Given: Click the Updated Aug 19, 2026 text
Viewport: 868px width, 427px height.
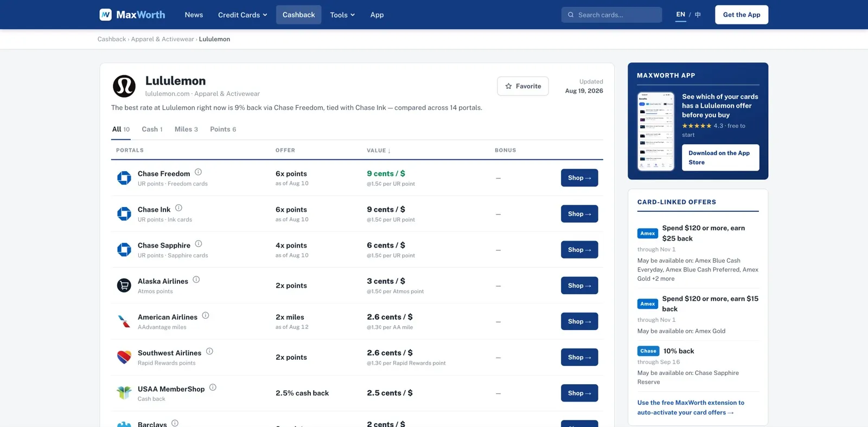Looking at the screenshot, I should [584, 86].
